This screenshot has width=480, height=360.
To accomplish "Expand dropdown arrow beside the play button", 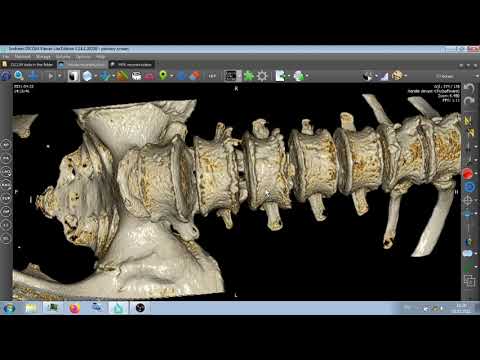I will [60, 76].
